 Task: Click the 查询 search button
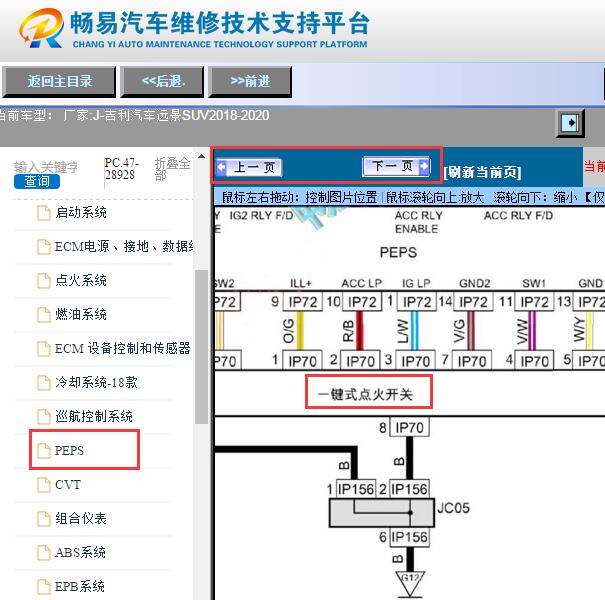pos(37,181)
